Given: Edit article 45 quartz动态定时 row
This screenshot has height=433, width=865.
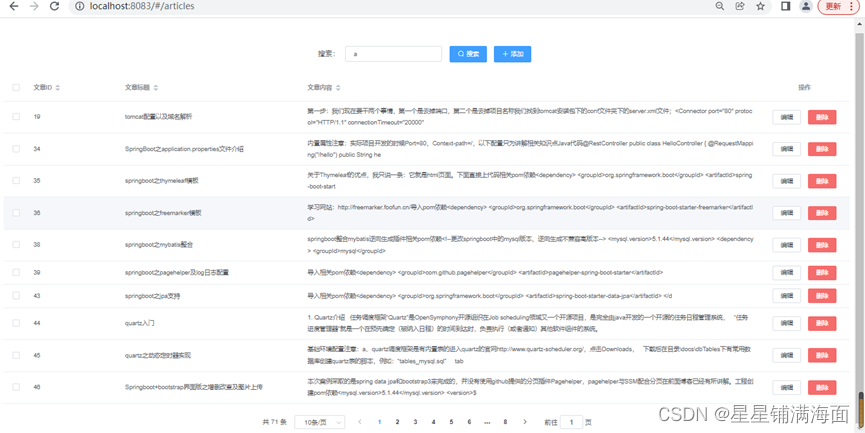Looking at the screenshot, I should tap(787, 355).
